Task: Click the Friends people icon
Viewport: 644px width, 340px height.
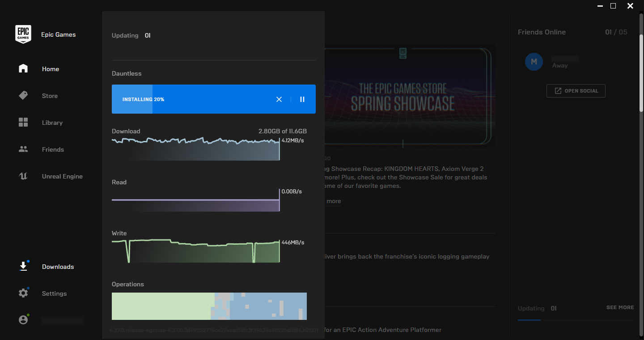Action: tap(23, 149)
